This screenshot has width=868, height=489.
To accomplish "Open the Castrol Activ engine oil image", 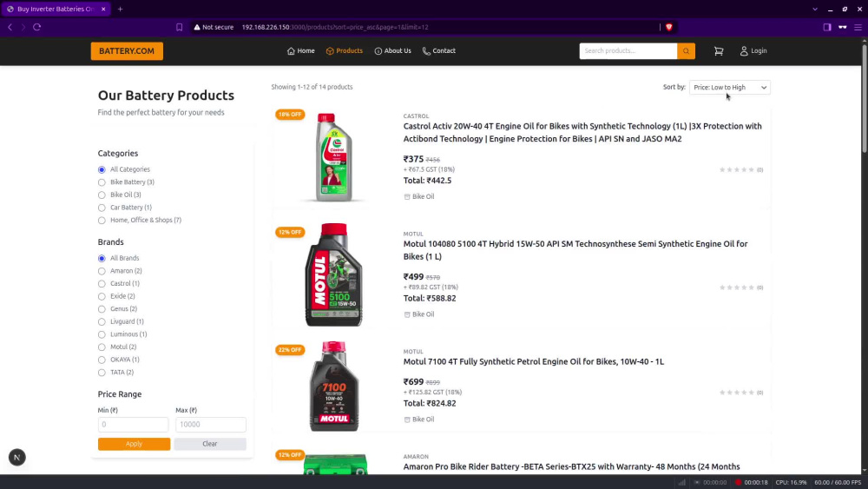I will pyautogui.click(x=334, y=156).
